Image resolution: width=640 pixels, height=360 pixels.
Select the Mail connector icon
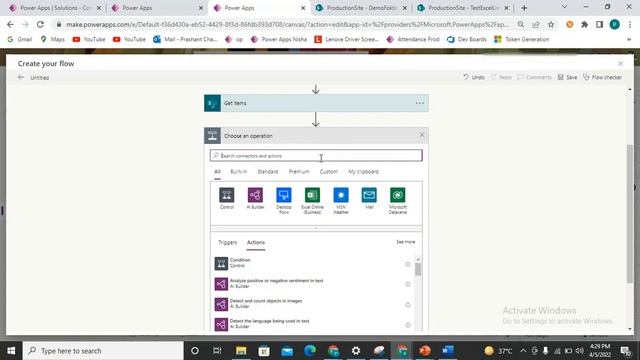click(369, 195)
